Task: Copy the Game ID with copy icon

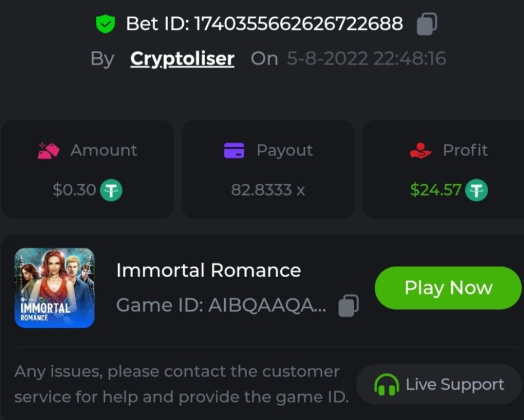Action: 349,306
